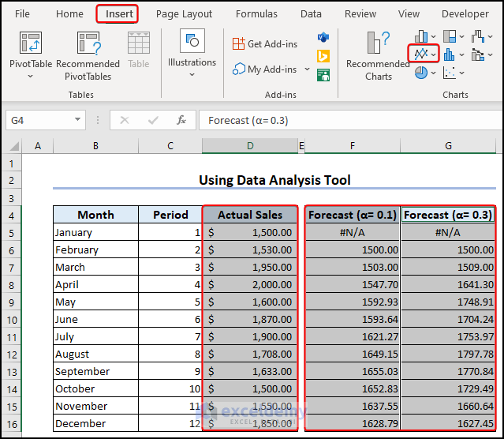Insert a scatter chart
Viewport: 504px width, 439px height.
click(449, 73)
